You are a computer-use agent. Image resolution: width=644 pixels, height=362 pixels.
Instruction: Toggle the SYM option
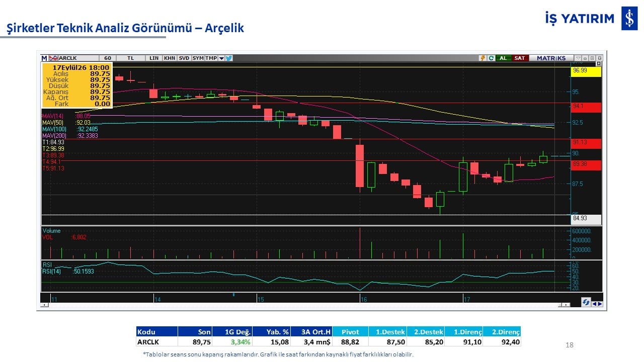coord(198,58)
